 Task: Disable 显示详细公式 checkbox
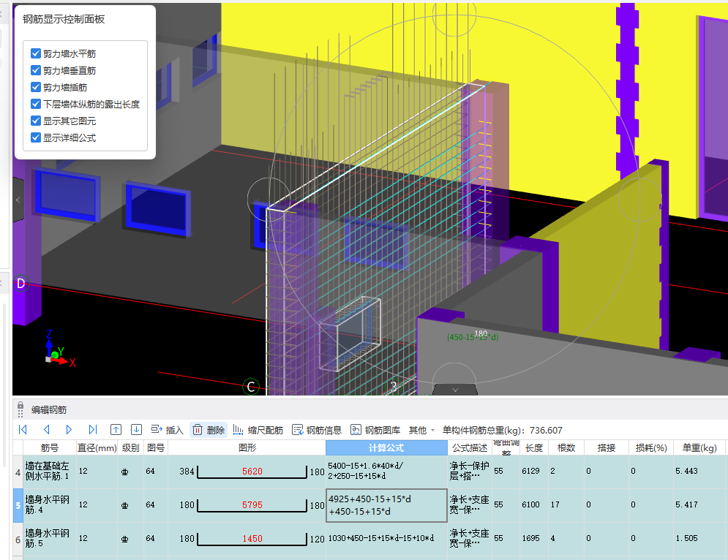coord(36,137)
